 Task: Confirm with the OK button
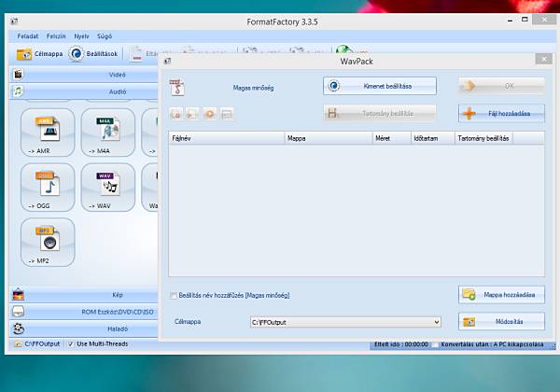pyautogui.click(x=501, y=86)
